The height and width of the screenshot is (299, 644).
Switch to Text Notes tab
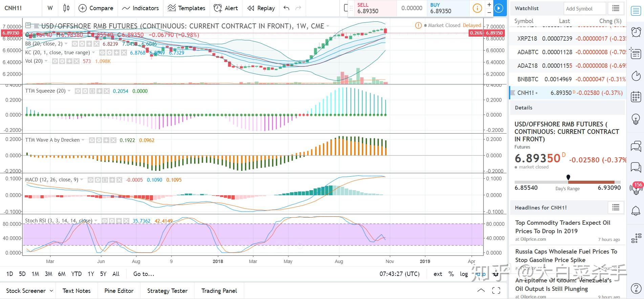pyautogui.click(x=77, y=291)
